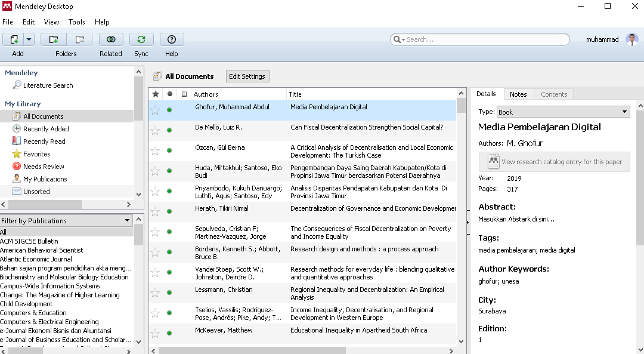Open the Filter by Publications dropdown

coord(127,220)
